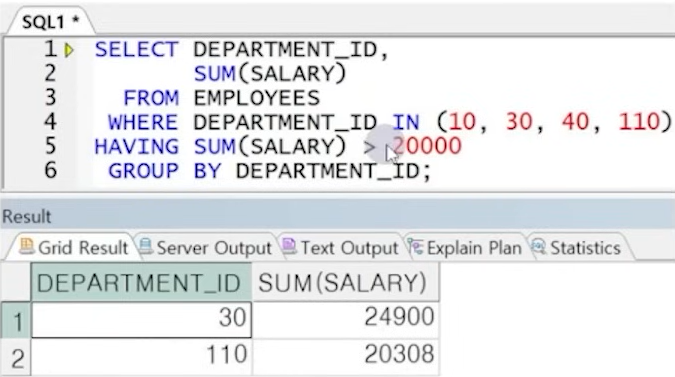The height and width of the screenshot is (377, 675).
Task: Click the Result panel title label
Action: coord(27,216)
